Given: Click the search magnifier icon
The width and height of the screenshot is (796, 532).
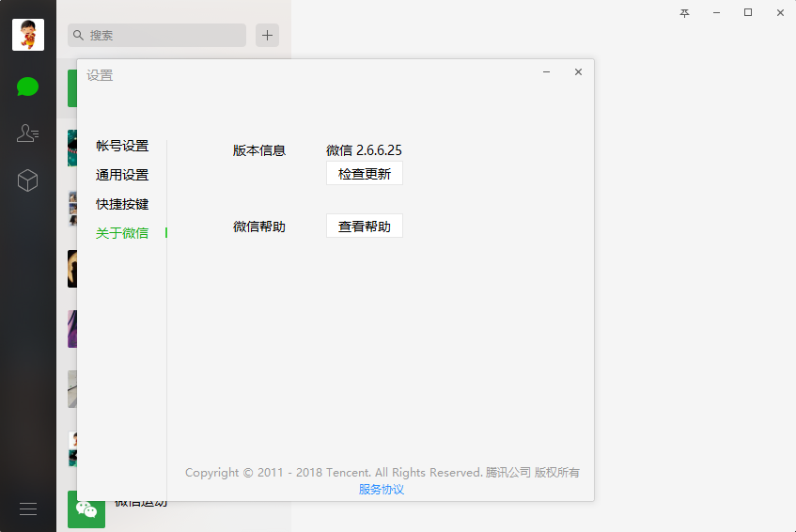Looking at the screenshot, I should (x=78, y=35).
